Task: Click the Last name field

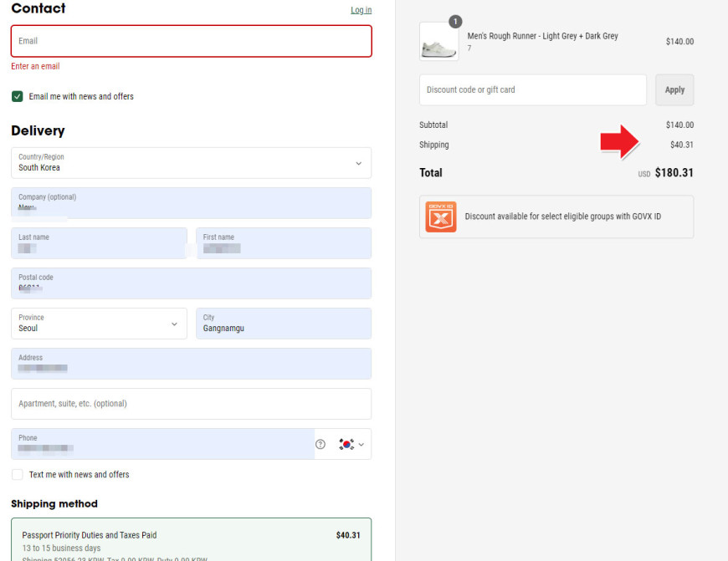Action: [x=99, y=243]
